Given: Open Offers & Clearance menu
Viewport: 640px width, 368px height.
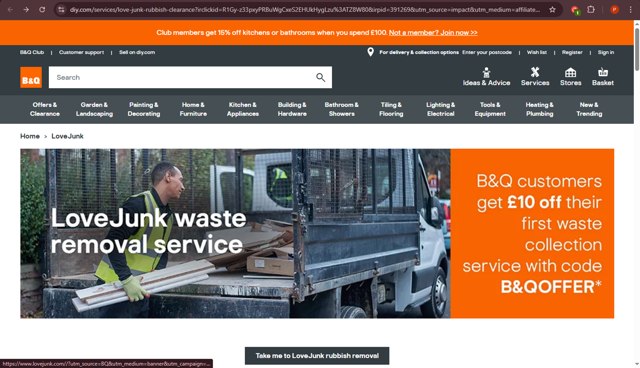Looking at the screenshot, I should [x=45, y=109].
